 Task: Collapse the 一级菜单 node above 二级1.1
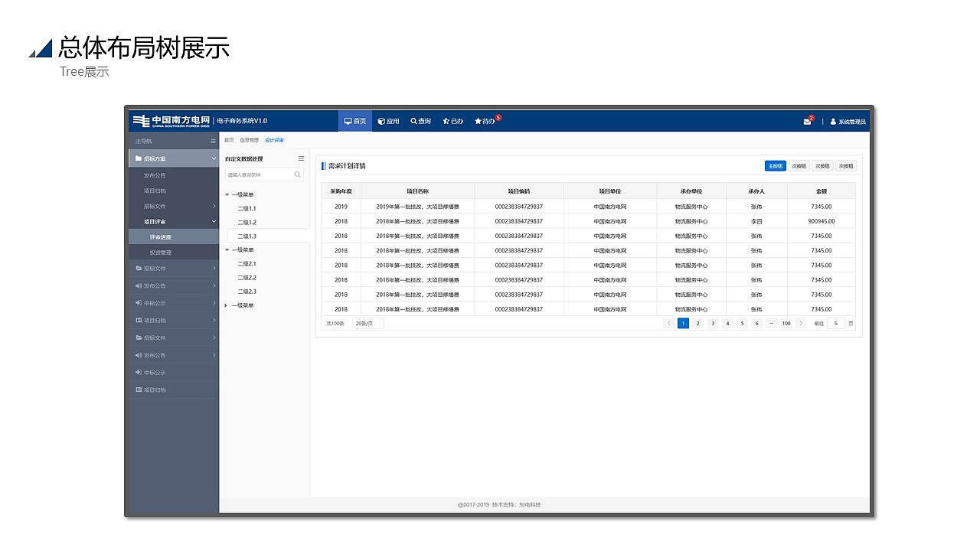[227, 194]
